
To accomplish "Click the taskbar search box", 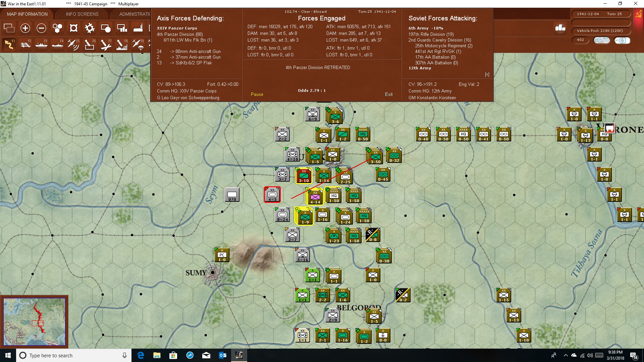I will point(74,355).
